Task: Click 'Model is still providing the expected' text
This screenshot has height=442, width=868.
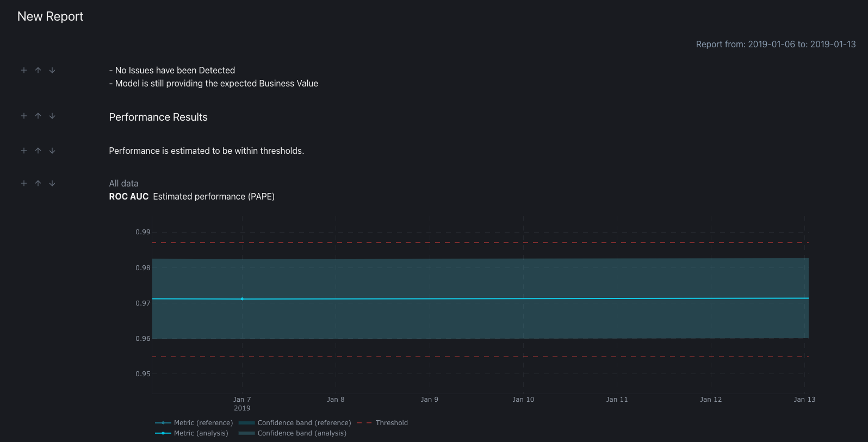Action: coord(216,83)
